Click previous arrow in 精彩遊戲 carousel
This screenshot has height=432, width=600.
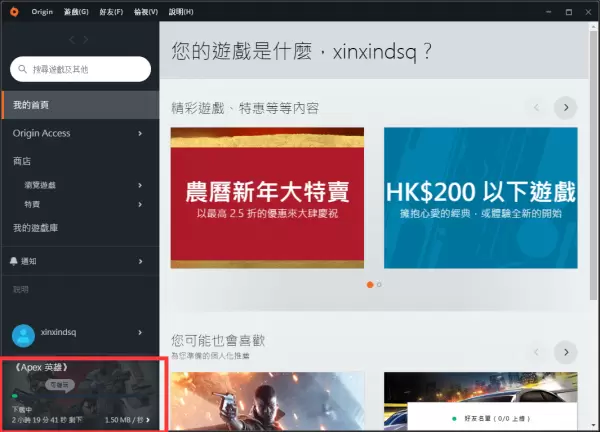(536, 108)
